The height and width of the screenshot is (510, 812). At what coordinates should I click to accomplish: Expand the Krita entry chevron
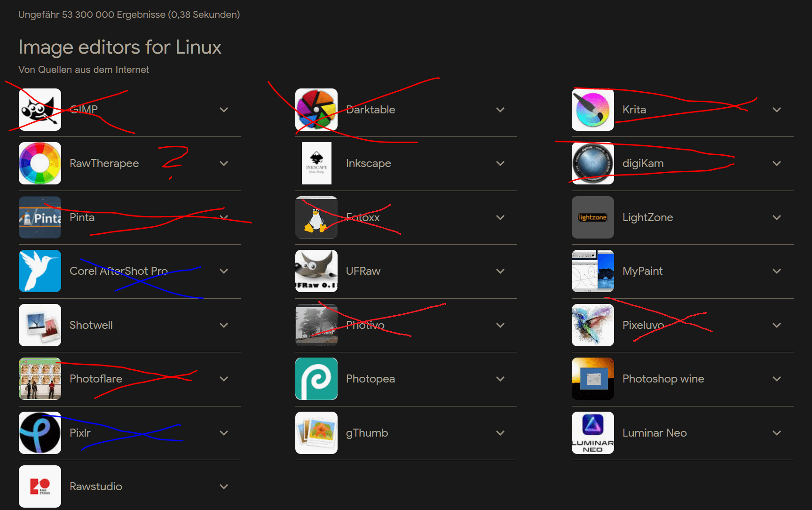(x=777, y=110)
